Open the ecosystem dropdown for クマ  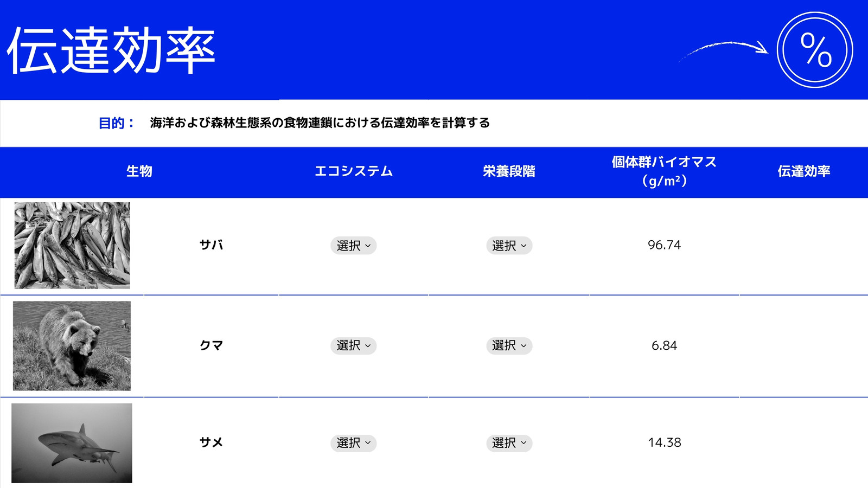[353, 345]
